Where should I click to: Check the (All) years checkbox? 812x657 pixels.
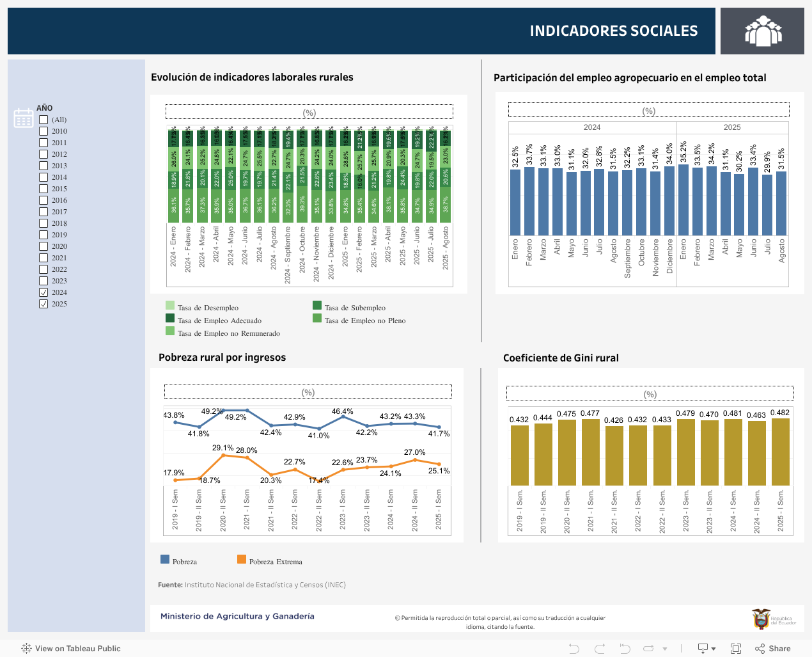[x=43, y=120]
